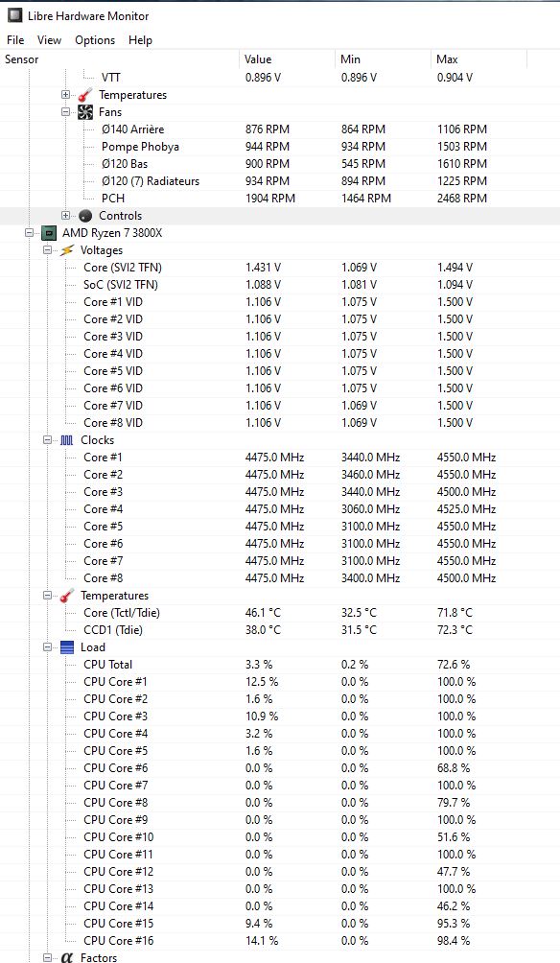Click the Sensor column header
The image size is (560, 963).
(120, 59)
